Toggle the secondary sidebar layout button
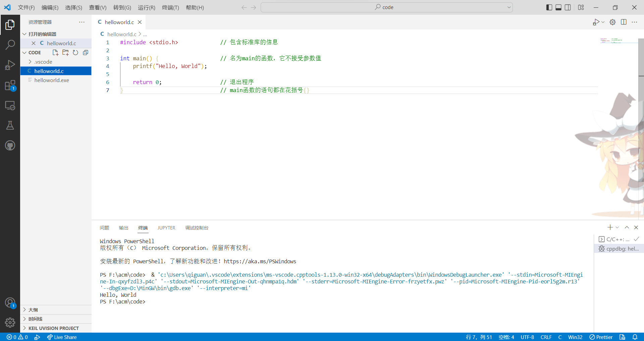 point(568,7)
